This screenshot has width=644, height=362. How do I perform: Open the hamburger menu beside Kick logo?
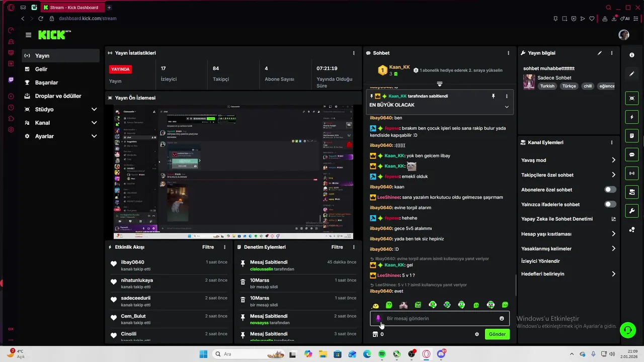[28, 35]
